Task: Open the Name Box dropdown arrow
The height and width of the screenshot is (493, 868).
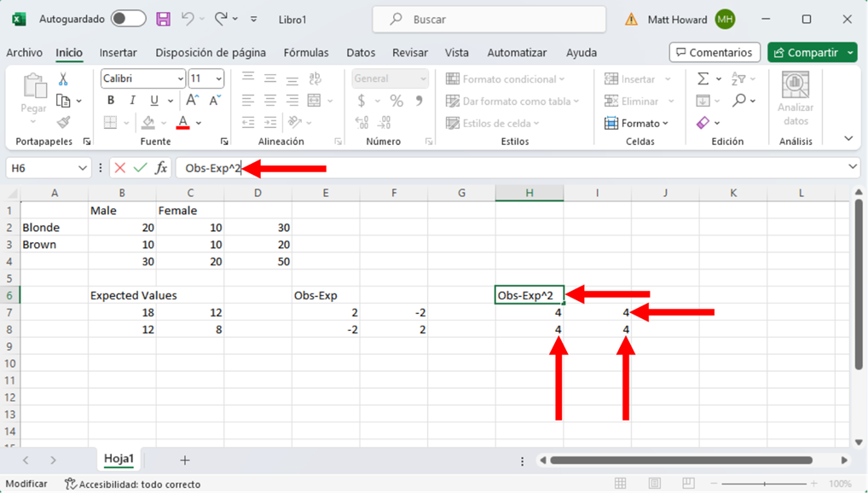Action: 82,168
